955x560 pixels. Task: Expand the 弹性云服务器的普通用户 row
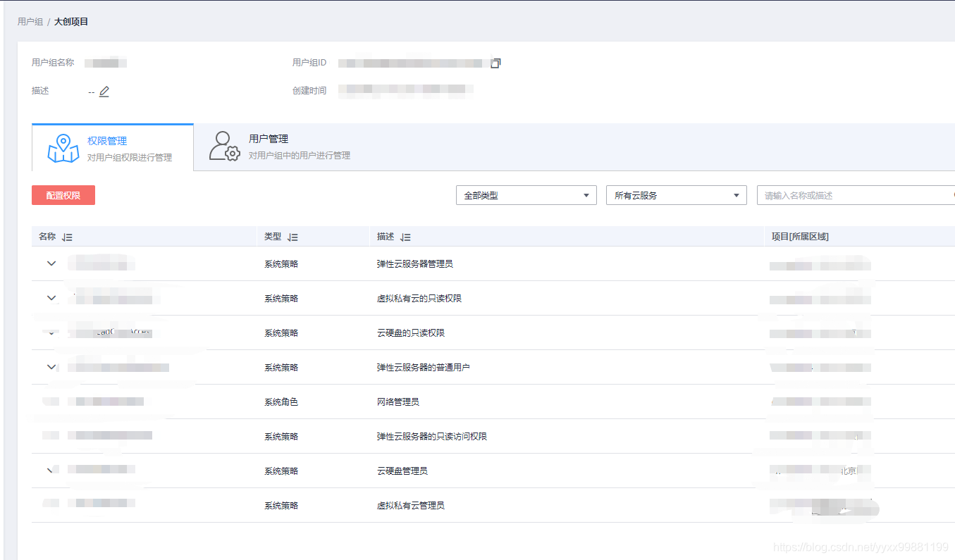tap(51, 367)
